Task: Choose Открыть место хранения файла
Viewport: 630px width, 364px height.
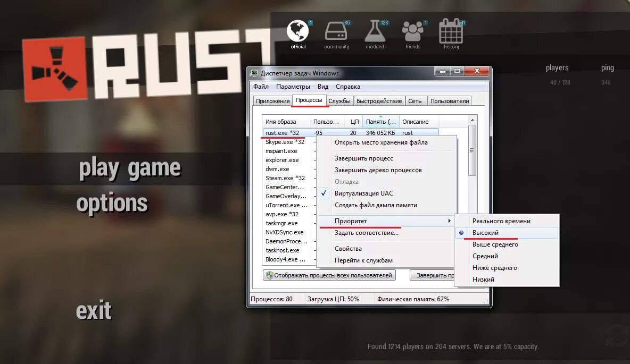Action: 381,142
